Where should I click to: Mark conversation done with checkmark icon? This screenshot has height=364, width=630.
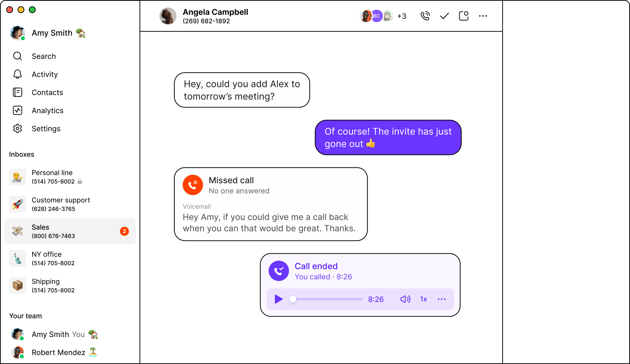(x=445, y=16)
